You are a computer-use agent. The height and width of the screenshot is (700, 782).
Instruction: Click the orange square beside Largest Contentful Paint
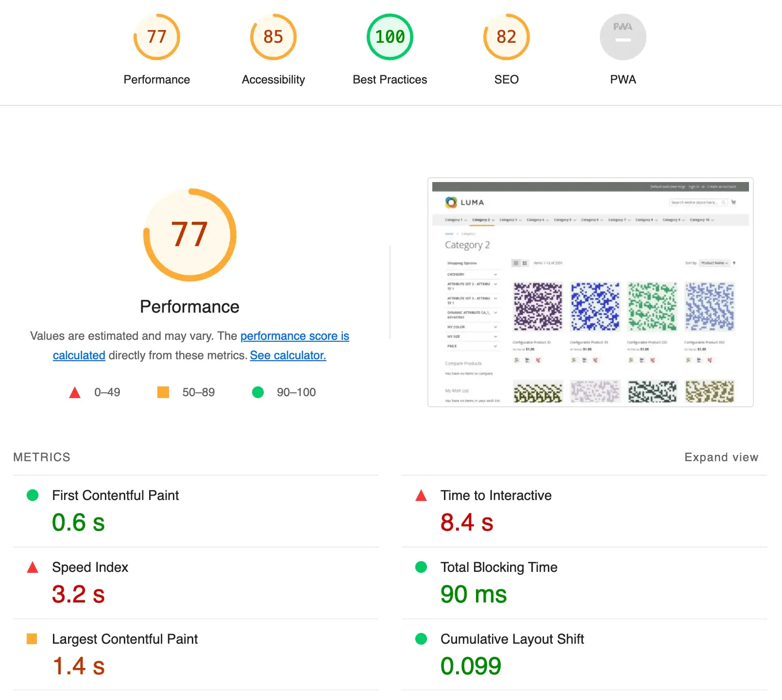(32, 639)
